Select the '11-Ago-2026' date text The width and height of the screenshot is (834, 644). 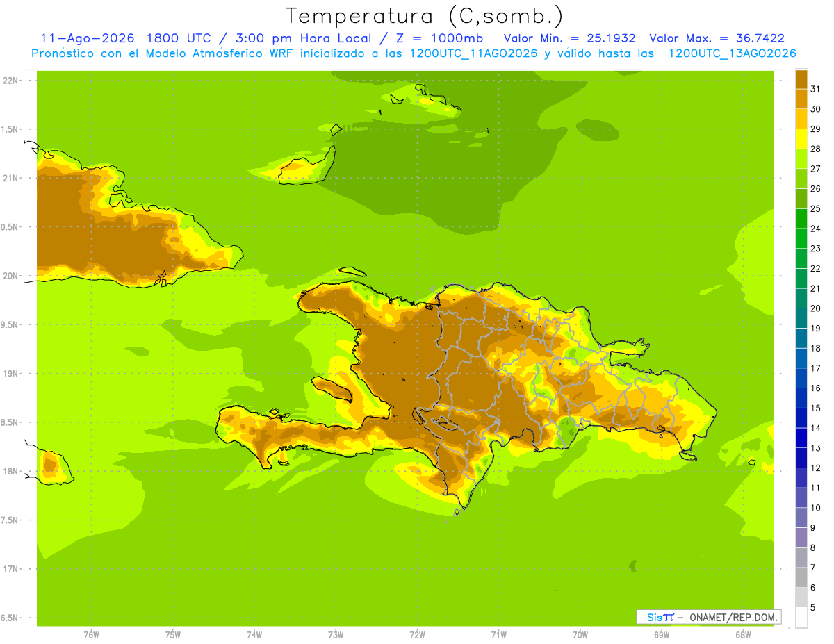point(88,38)
